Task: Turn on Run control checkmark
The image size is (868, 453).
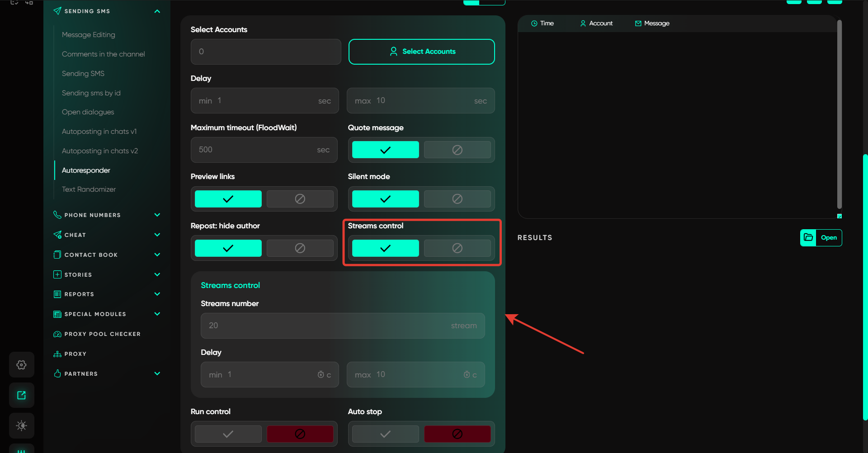Action: 228,434
